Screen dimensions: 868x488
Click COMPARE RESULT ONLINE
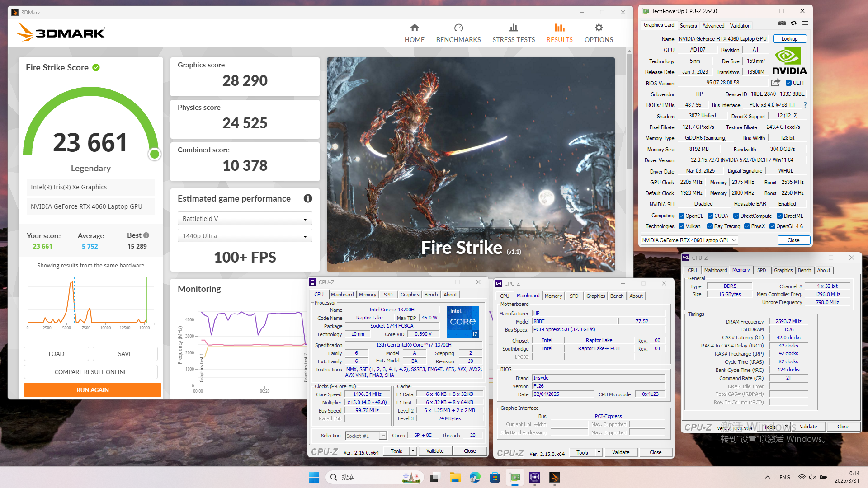coord(91,372)
